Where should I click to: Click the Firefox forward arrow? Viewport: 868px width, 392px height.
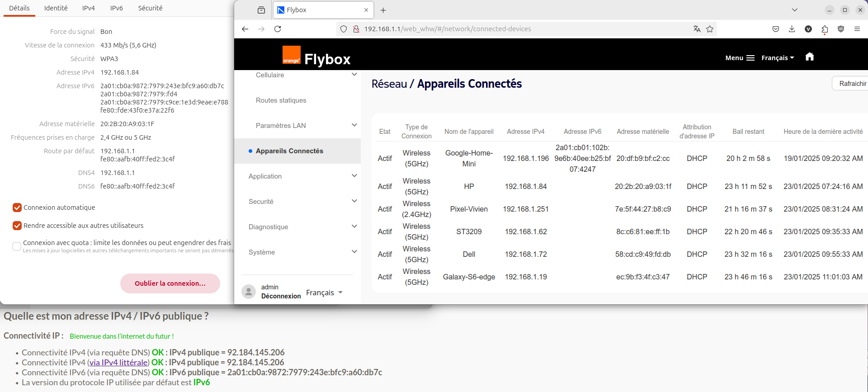coord(261,29)
